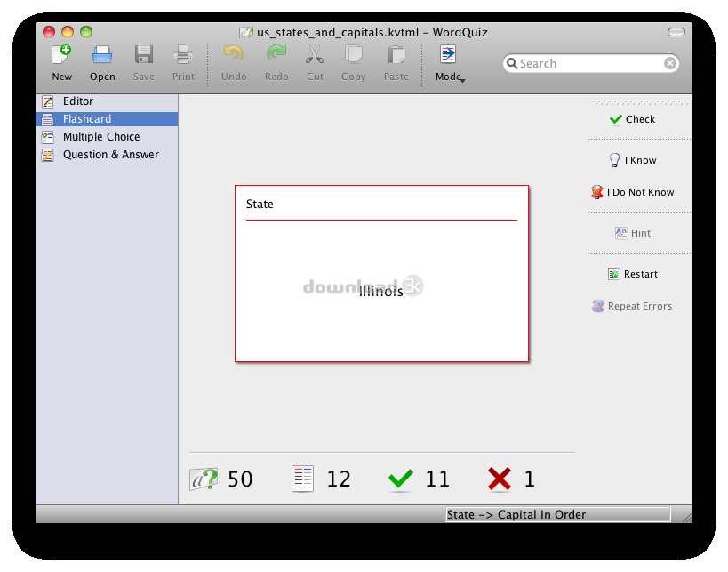This screenshot has width=728, height=572.
Task: Click the Repeat Errors button
Action: point(632,306)
